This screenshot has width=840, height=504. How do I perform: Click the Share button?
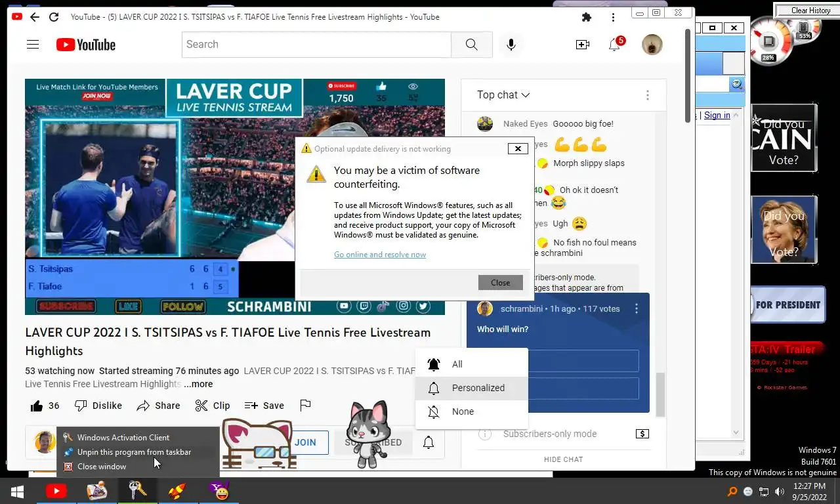tap(158, 406)
